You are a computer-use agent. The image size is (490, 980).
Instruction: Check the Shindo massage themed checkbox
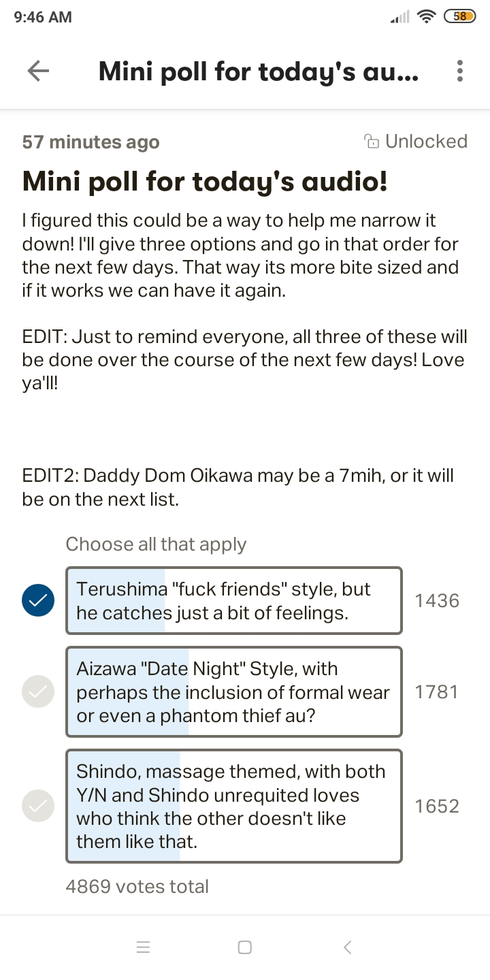pos(38,806)
